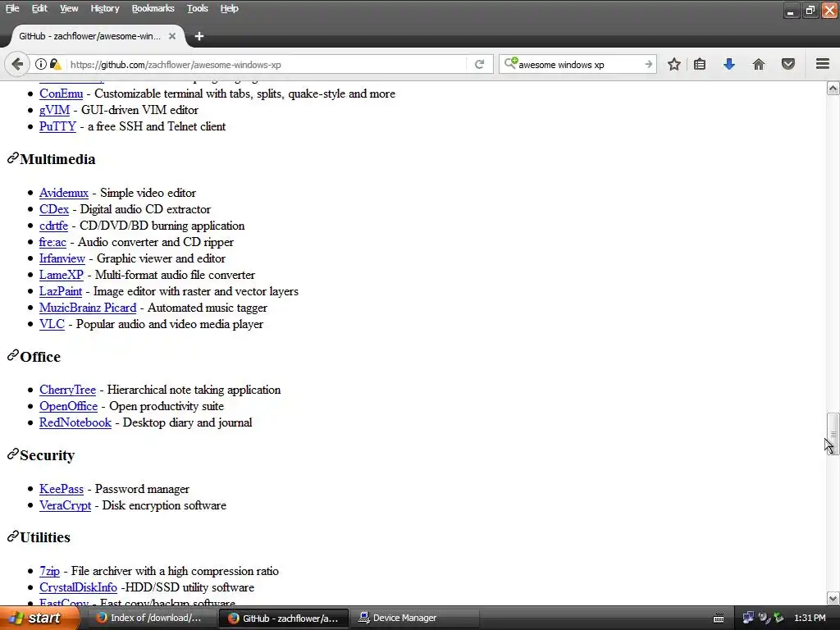Reload the page with the refresh icon

point(479,64)
